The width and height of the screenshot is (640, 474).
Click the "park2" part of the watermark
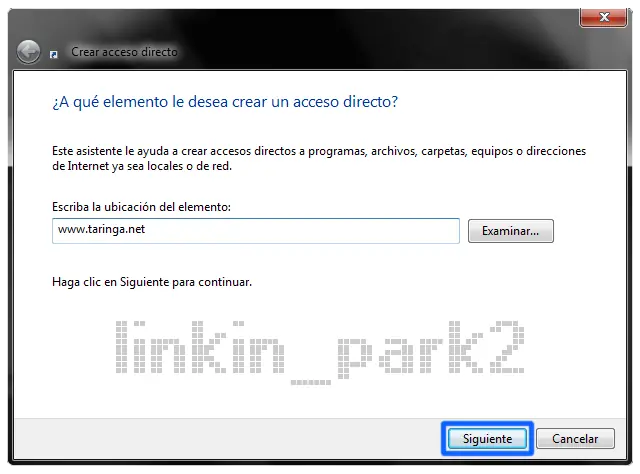tap(431, 350)
